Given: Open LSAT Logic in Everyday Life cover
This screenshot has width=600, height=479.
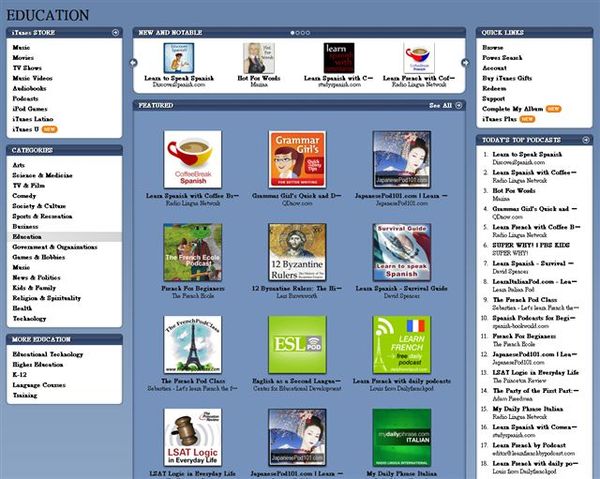Looking at the screenshot, I should [x=192, y=437].
